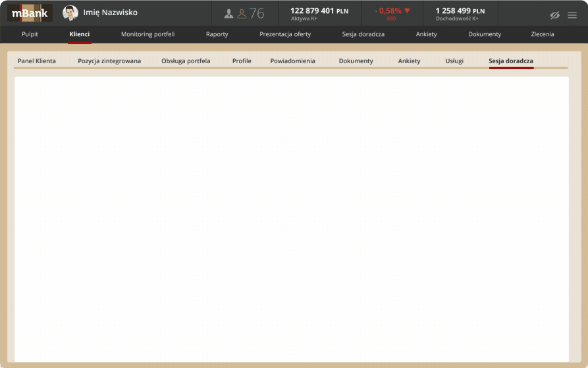Viewport: 588px width, 368px height.
Task: Open Zlecenia in the main navigation
Action: coord(543,34)
